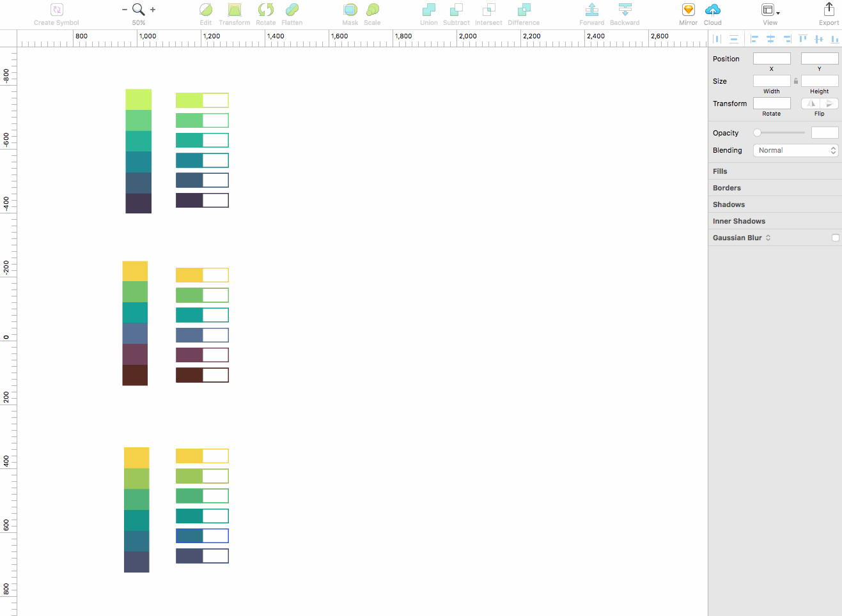
Task: Open the Blending mode dropdown
Action: (795, 150)
